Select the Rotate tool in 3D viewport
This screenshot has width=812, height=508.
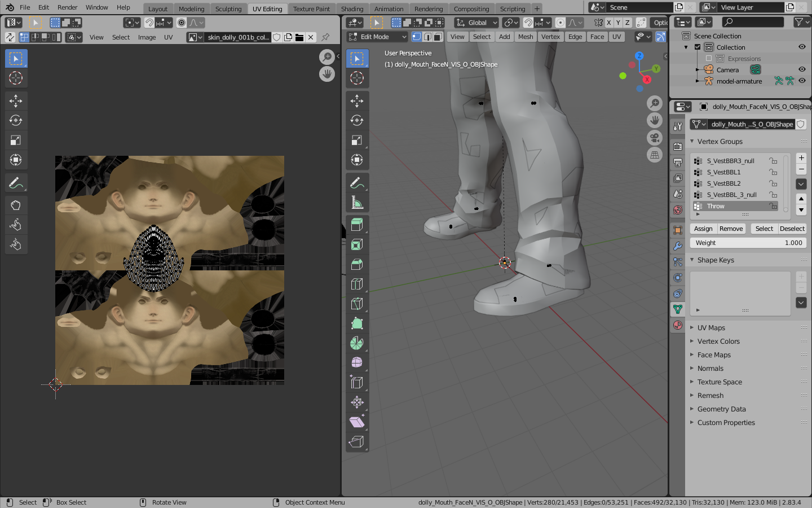357,121
